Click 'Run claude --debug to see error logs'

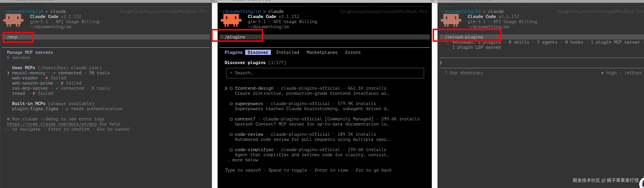tap(58, 119)
